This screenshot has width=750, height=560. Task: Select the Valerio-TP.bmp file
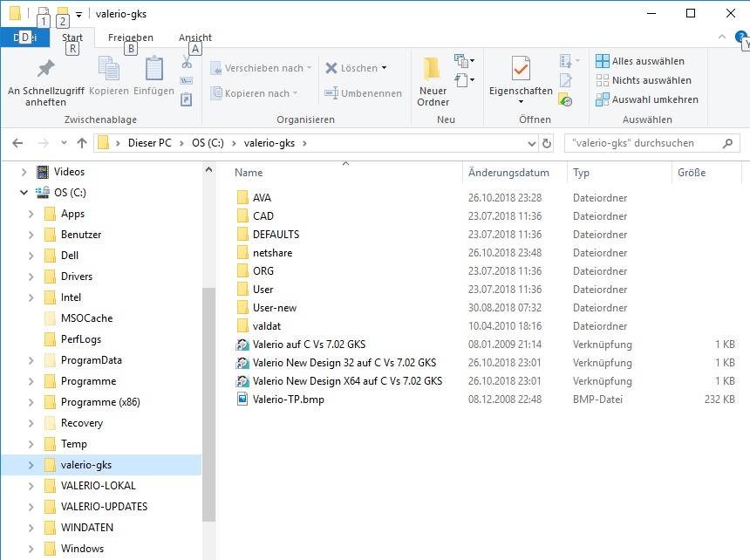coord(288,400)
